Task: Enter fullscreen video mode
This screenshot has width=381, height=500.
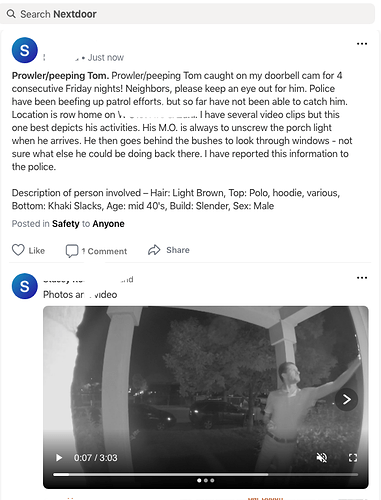Action: click(353, 458)
